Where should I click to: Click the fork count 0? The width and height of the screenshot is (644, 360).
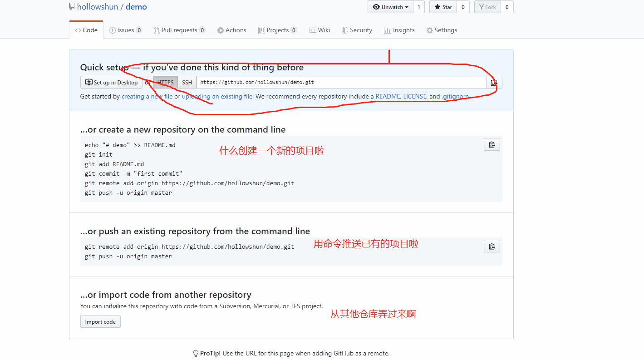click(507, 7)
